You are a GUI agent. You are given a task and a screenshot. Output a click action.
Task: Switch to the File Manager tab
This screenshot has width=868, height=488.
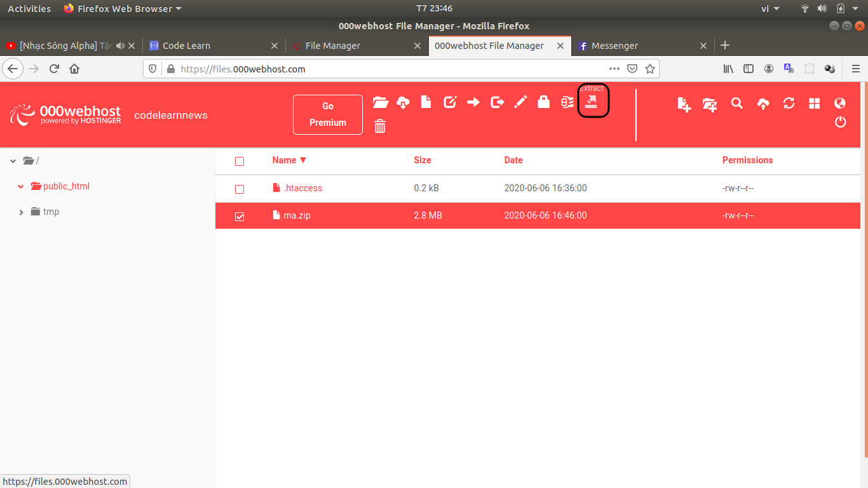356,46
